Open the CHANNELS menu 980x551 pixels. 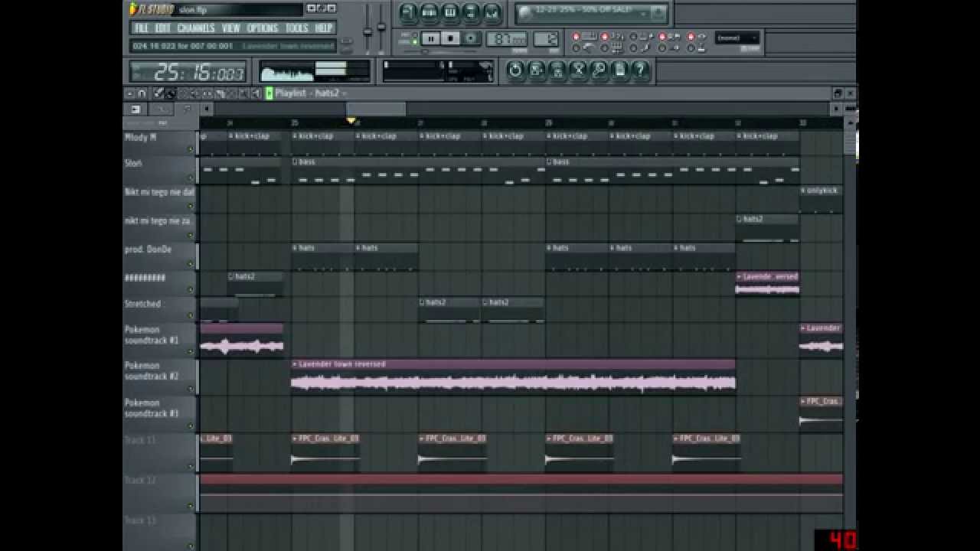pos(196,28)
